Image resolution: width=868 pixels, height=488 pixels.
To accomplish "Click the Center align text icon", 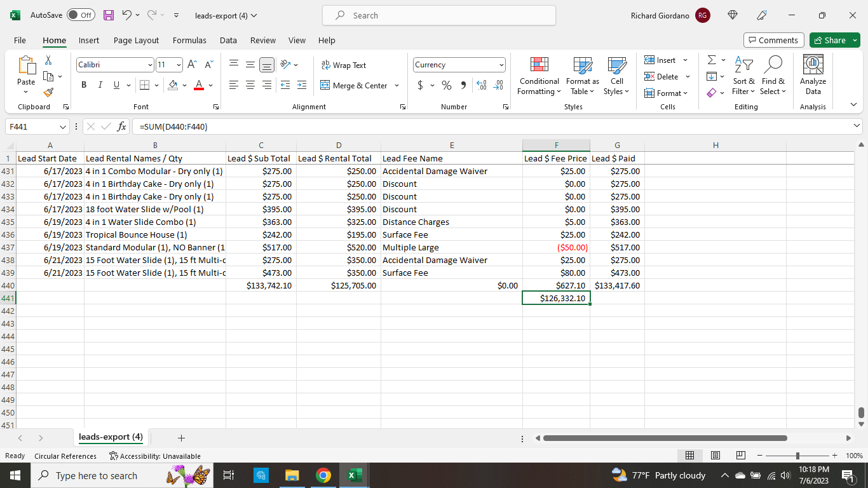I will click(x=250, y=85).
